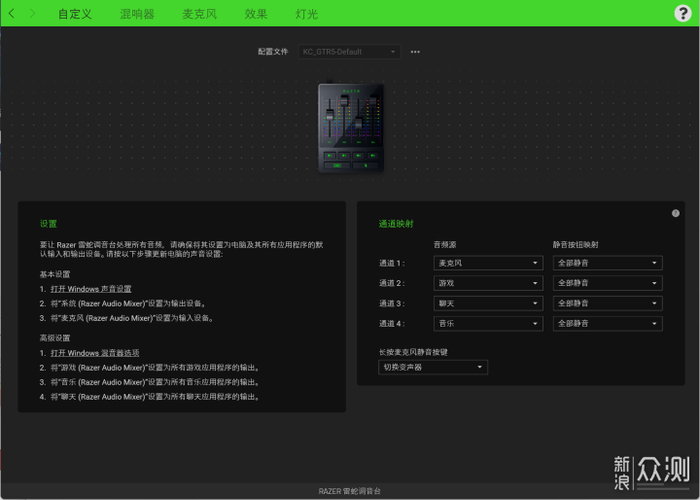700x500 pixels.
Task: Click the 音频源 column header
Action: tap(445, 245)
